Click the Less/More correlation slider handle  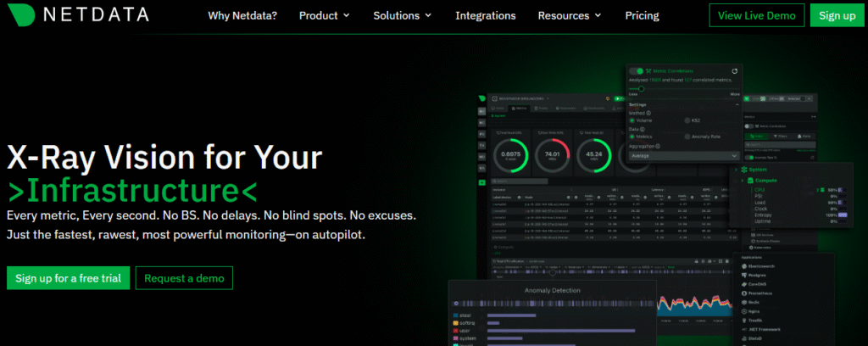click(x=642, y=88)
